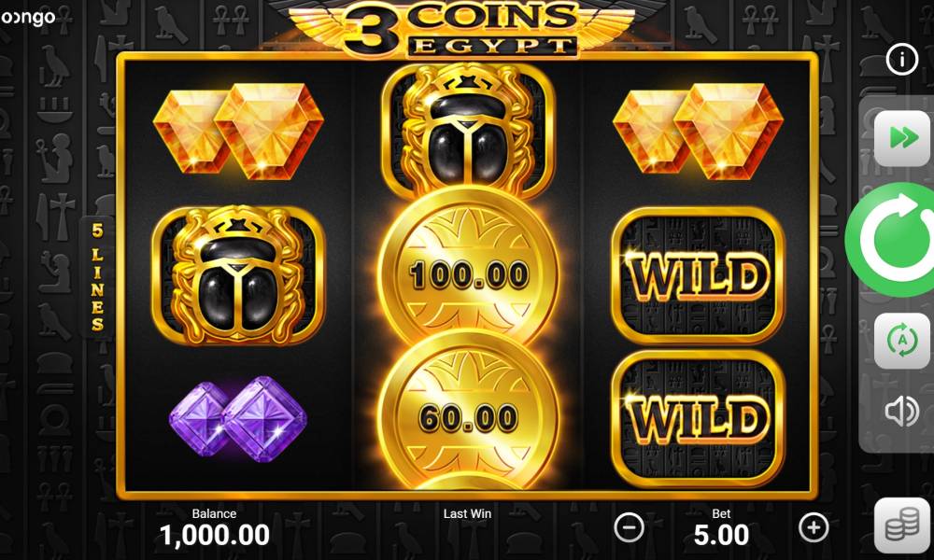This screenshot has width=934, height=560.
Task: Toggle the autoplay button
Action: click(x=902, y=341)
